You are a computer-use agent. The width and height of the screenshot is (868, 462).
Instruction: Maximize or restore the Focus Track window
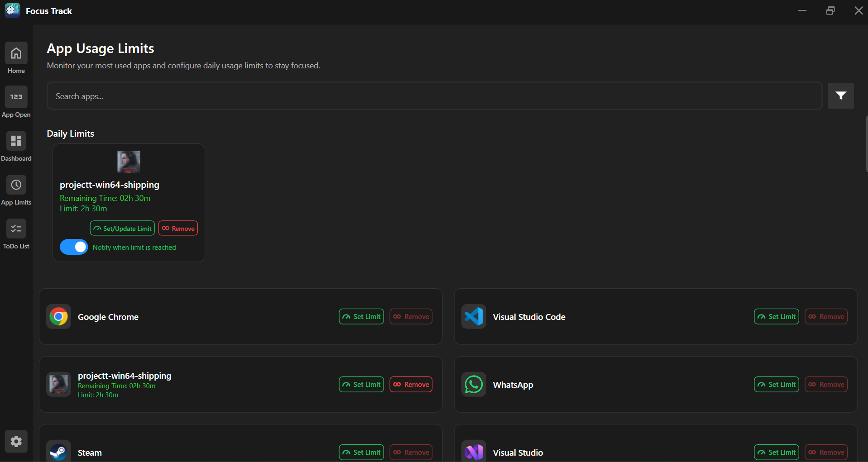(x=830, y=10)
